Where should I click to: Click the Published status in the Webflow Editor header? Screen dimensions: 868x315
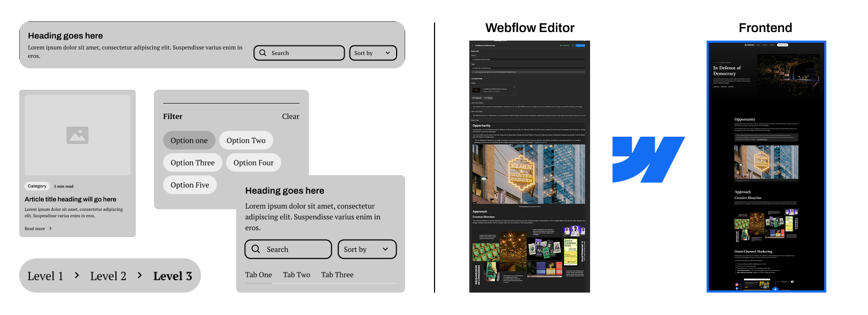pos(565,45)
